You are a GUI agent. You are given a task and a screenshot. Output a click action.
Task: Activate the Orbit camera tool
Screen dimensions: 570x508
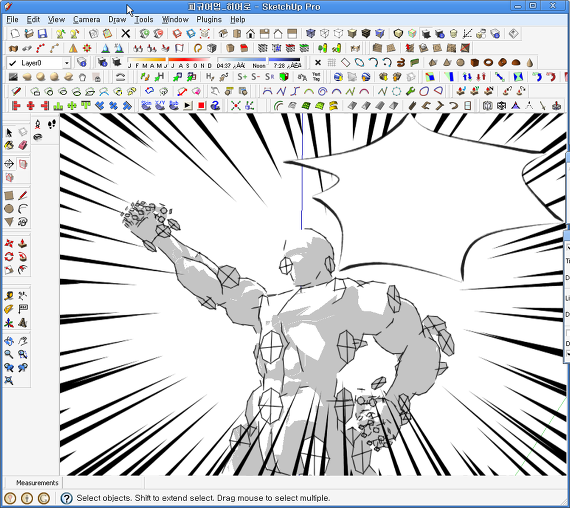point(9,341)
